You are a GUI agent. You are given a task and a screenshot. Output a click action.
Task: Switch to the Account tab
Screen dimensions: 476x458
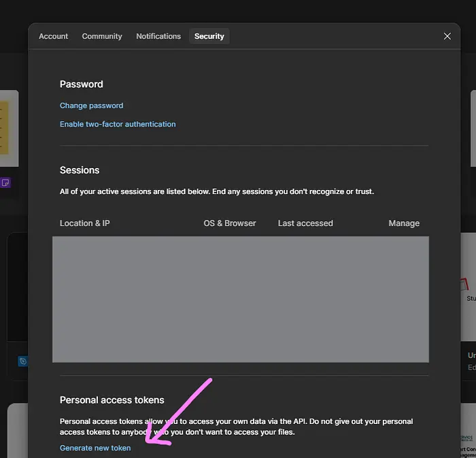click(53, 36)
